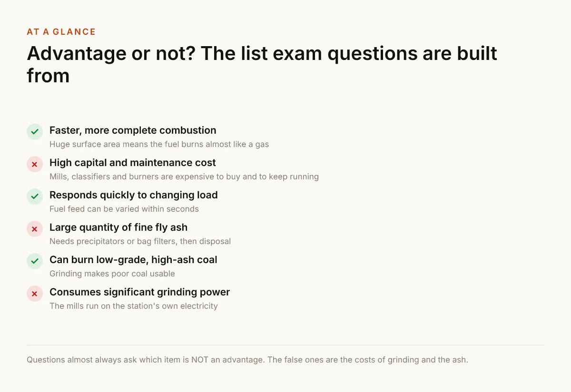The width and height of the screenshot is (571, 392).
Task: Select 'Mills, classifiers and burners' description
Action: click(184, 176)
